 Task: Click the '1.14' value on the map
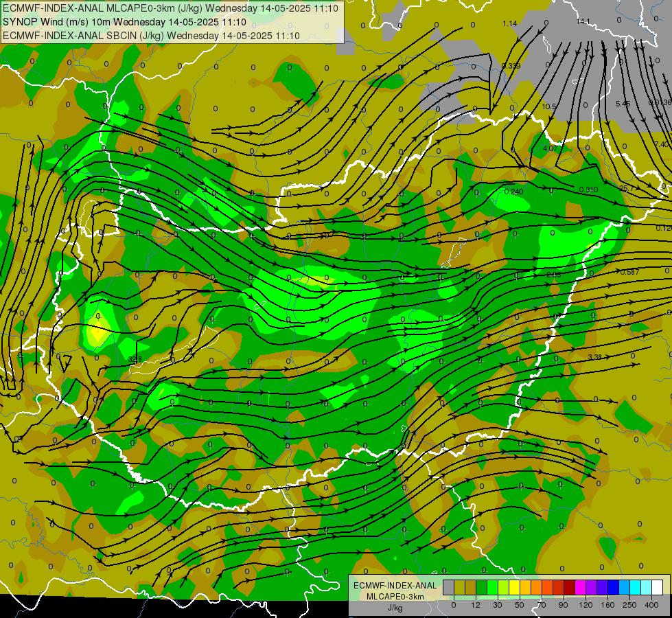tap(509, 23)
